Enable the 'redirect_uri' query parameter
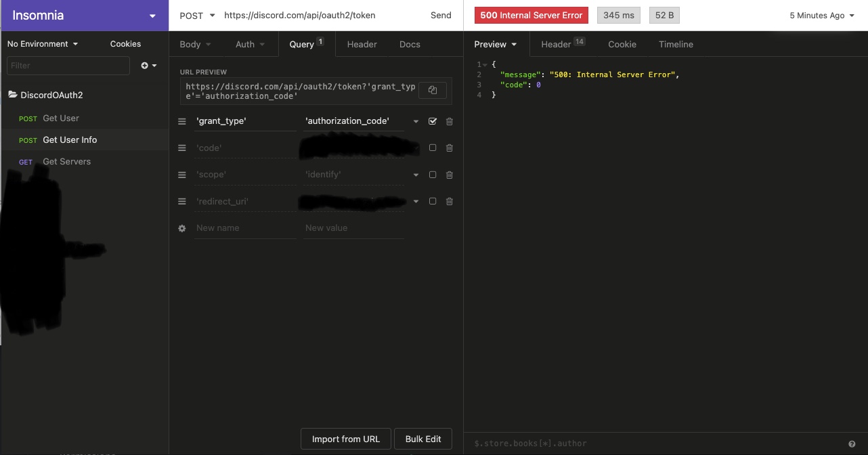Image resolution: width=868 pixels, height=455 pixels. 433,201
